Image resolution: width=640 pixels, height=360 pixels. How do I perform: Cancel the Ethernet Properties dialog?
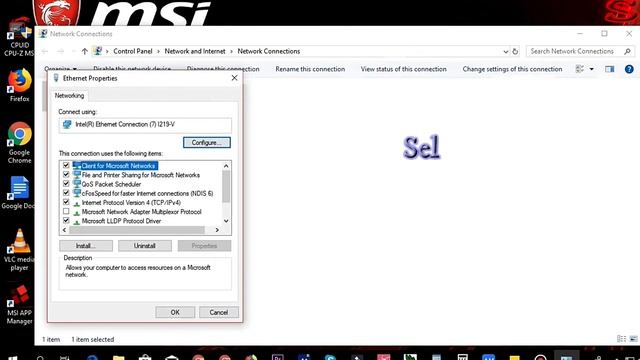point(219,312)
